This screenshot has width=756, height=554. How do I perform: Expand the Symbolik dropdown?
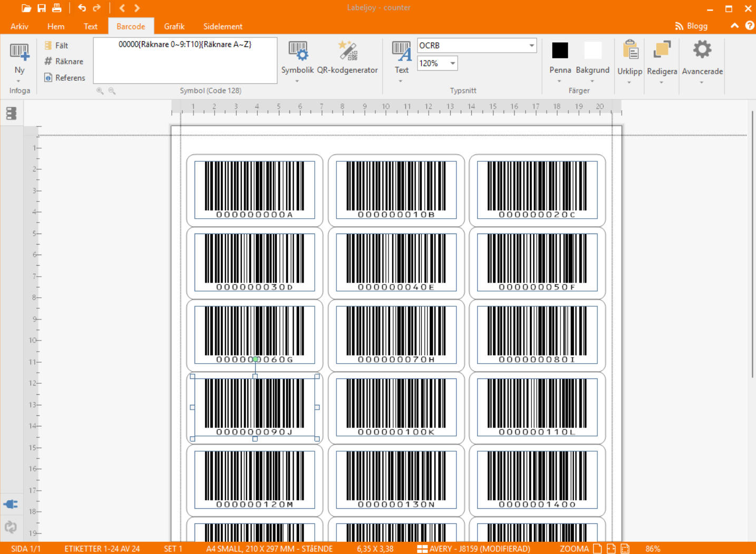(297, 81)
